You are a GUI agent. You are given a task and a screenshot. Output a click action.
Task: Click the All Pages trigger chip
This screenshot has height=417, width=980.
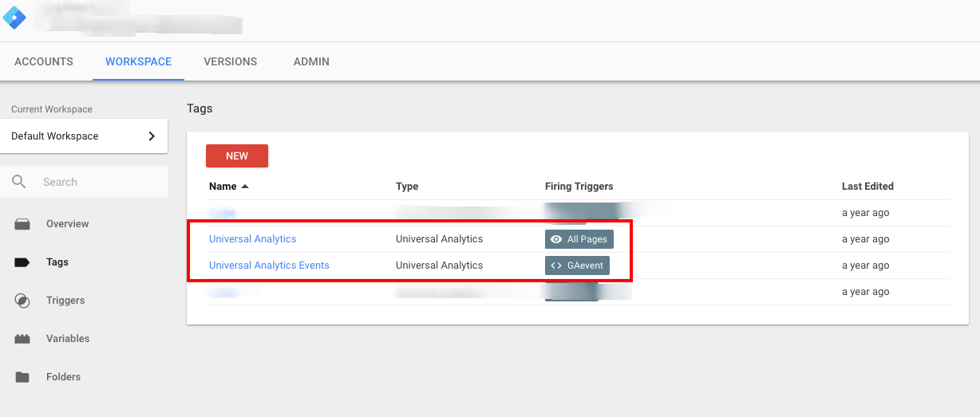coord(579,239)
